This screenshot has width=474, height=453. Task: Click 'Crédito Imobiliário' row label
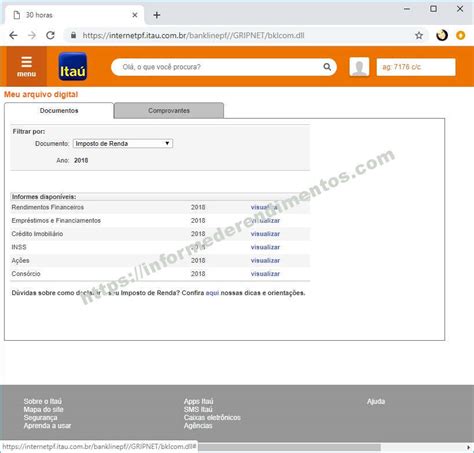[x=37, y=234]
